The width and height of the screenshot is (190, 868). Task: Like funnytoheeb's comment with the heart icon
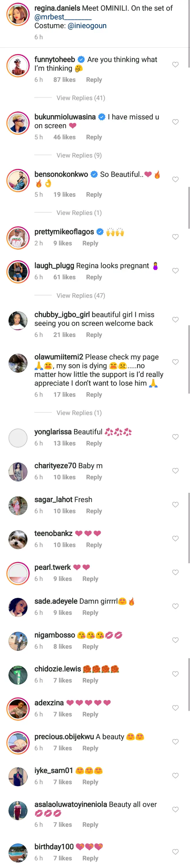pyautogui.click(x=175, y=64)
